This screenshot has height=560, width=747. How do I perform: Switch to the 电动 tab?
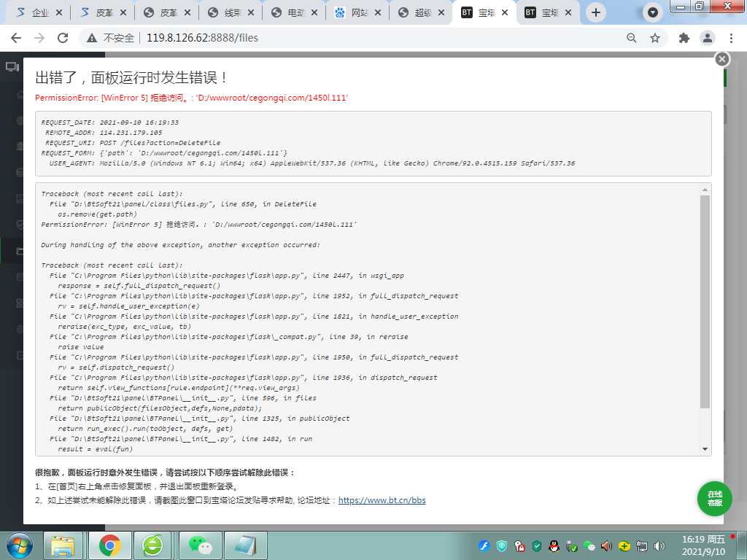coord(294,13)
